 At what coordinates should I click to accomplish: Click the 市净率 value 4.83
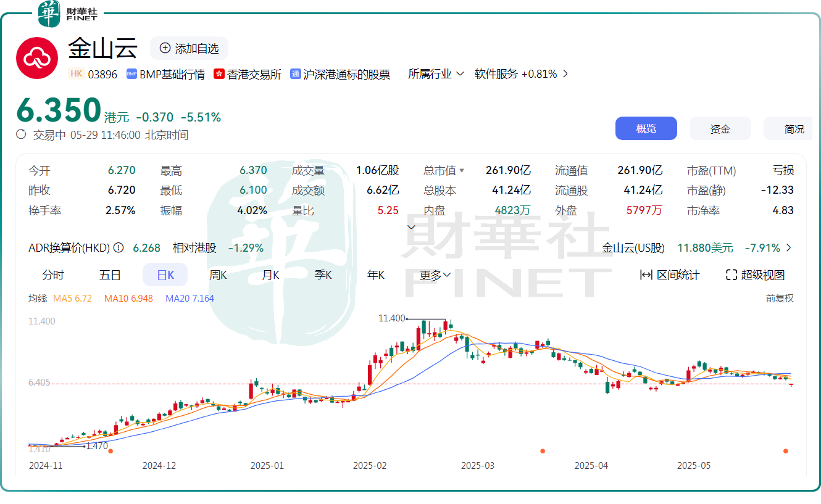click(783, 210)
